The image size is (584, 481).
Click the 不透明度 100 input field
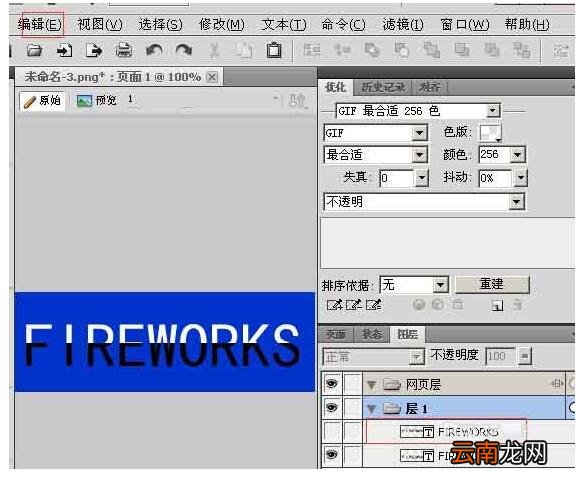point(501,357)
